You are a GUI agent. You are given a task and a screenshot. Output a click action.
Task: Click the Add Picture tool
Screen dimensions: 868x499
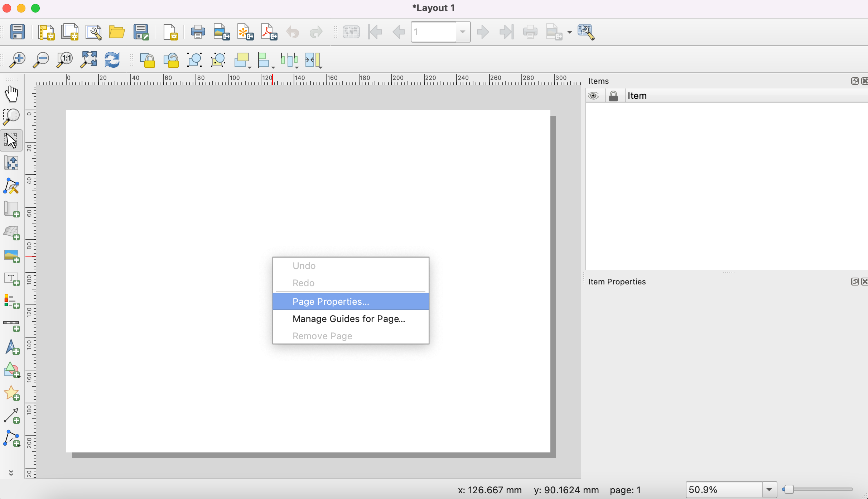11,256
